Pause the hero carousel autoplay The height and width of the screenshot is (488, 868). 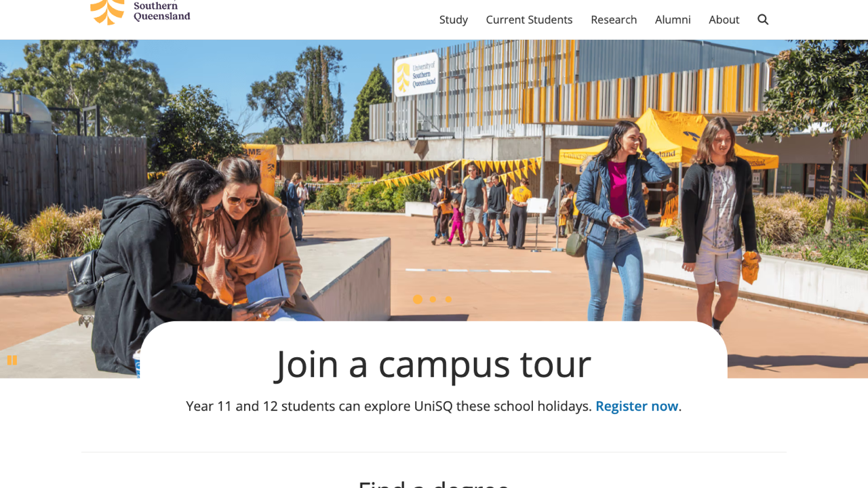click(12, 361)
